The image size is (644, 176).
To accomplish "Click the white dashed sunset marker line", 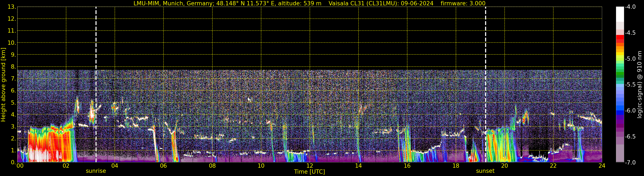I will click(486, 85).
